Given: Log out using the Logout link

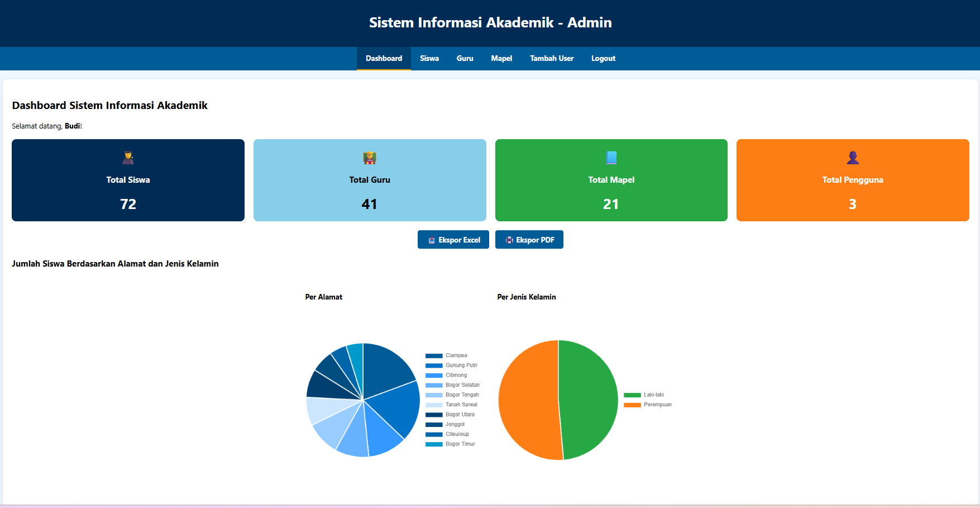Looking at the screenshot, I should [x=603, y=59].
